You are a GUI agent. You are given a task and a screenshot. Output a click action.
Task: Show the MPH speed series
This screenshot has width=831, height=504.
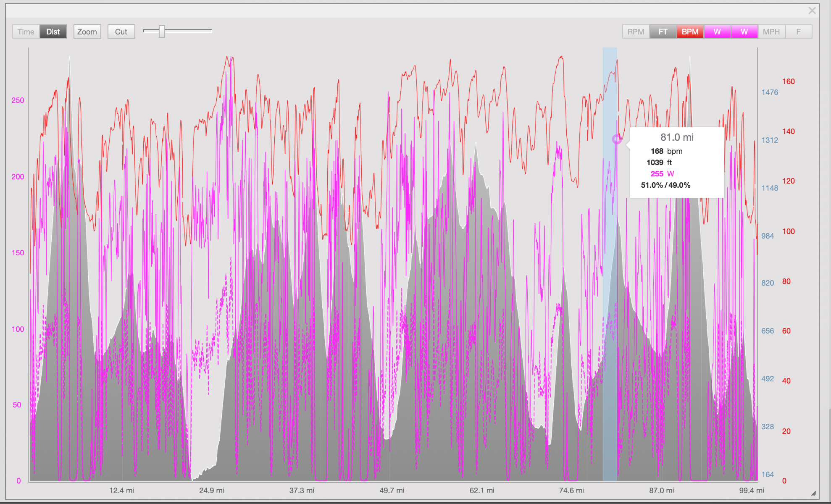coord(771,31)
